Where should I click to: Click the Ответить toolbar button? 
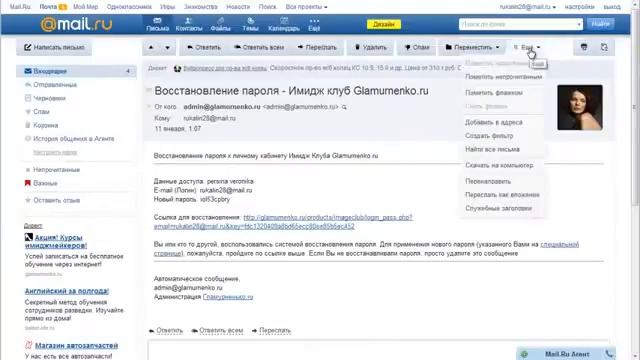(x=204, y=47)
